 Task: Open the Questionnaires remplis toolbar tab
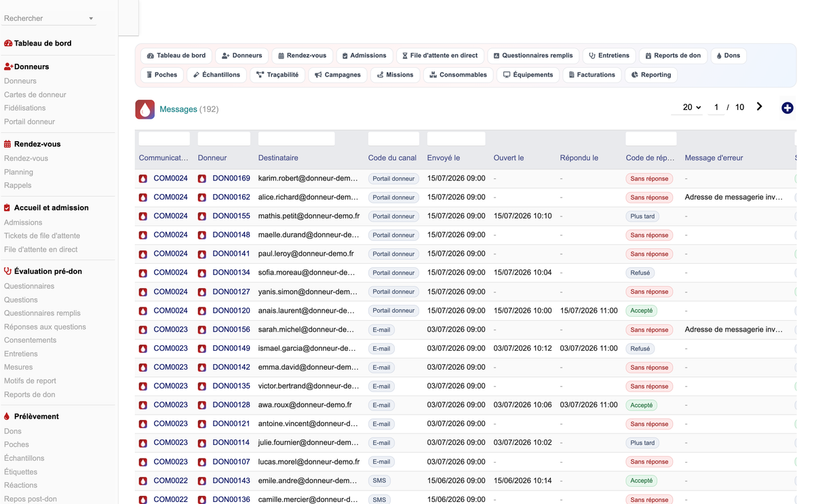tap(532, 56)
